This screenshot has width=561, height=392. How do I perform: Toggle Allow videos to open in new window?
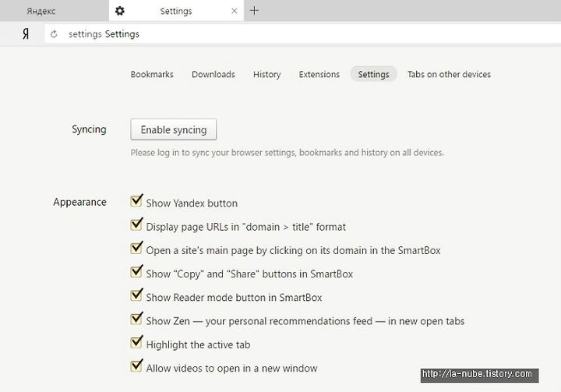136,366
